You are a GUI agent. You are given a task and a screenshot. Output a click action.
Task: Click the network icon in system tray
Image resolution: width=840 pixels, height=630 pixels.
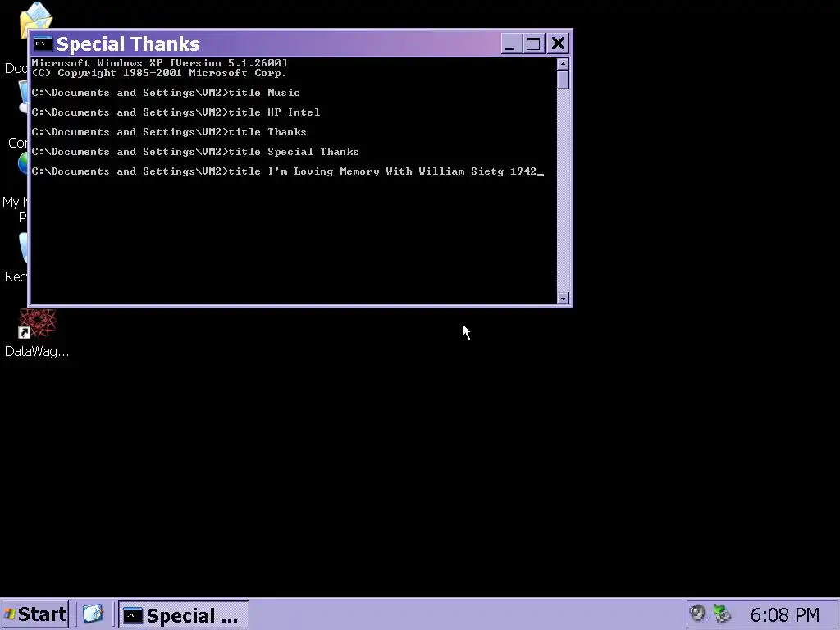point(722,614)
